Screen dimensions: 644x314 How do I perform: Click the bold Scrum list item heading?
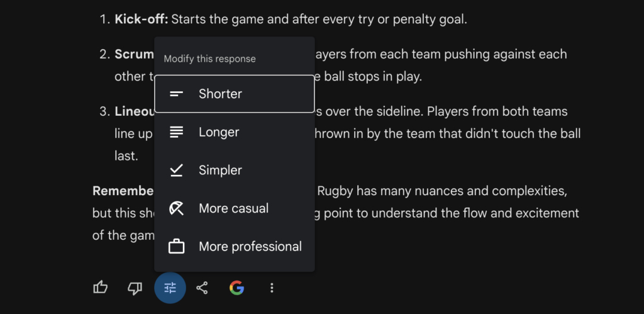coord(135,54)
